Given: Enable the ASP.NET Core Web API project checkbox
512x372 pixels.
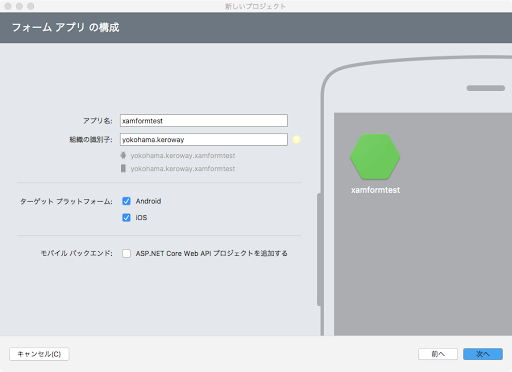Looking at the screenshot, I should point(126,253).
